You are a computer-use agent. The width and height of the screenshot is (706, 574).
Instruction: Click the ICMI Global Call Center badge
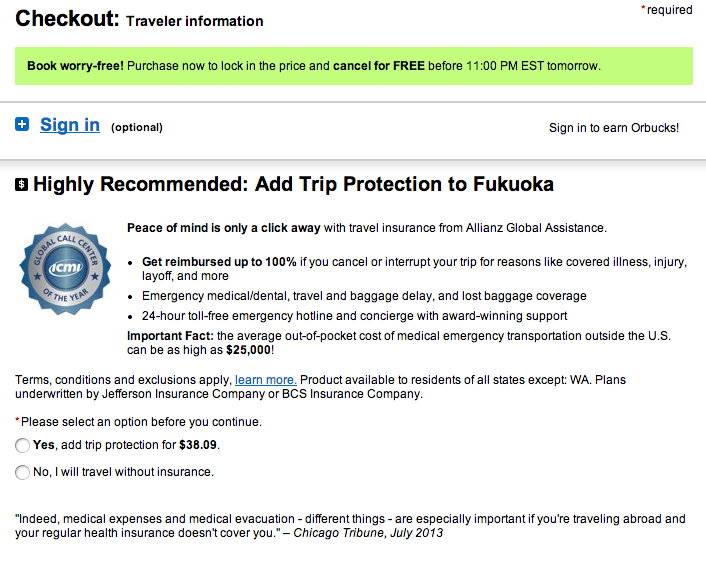[x=65, y=268]
